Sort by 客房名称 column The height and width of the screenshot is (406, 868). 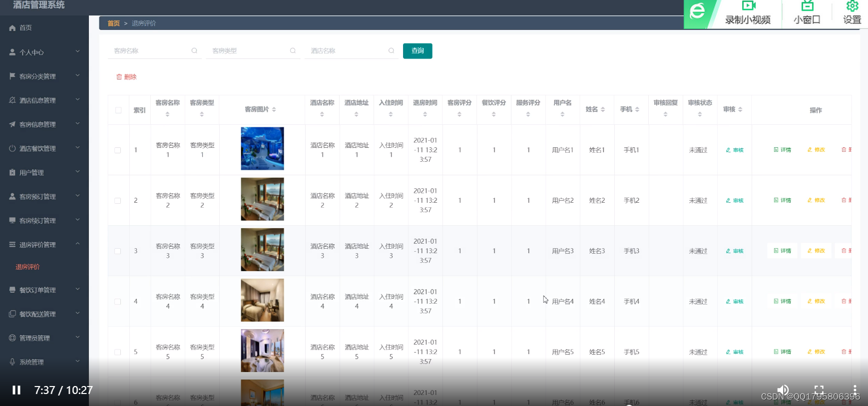pyautogui.click(x=167, y=114)
